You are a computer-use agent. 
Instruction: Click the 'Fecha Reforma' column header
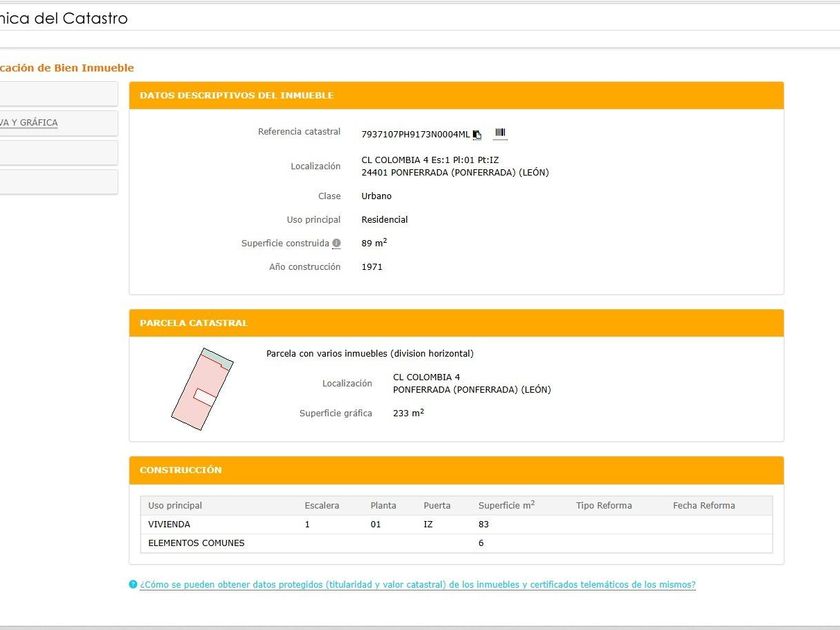coord(703,505)
